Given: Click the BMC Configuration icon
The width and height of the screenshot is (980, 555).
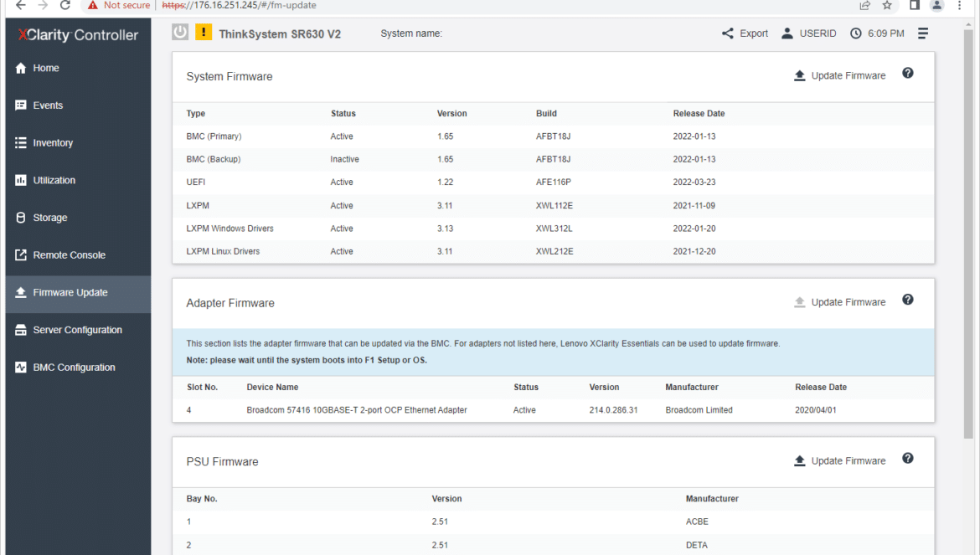Looking at the screenshot, I should (x=21, y=367).
